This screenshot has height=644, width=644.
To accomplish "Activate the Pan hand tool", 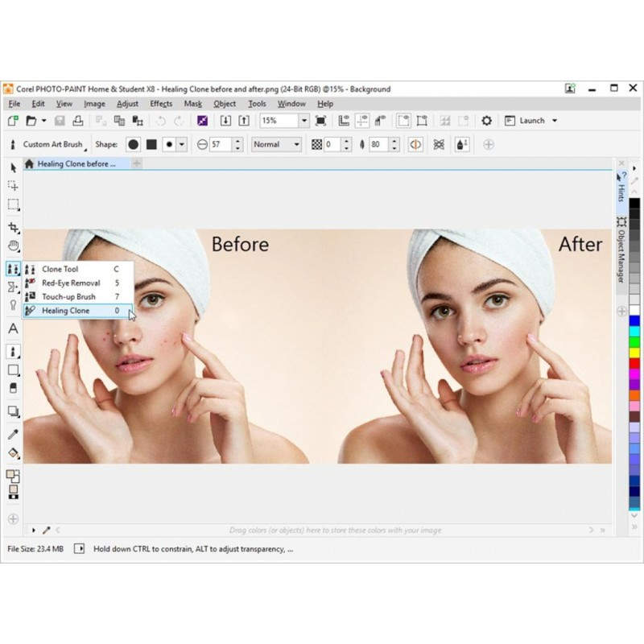I will pos(13,246).
